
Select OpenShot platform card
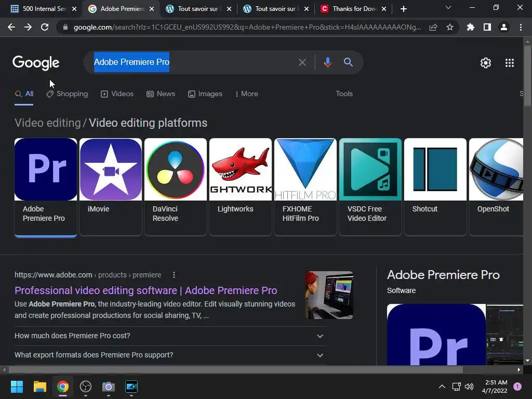[x=496, y=187]
